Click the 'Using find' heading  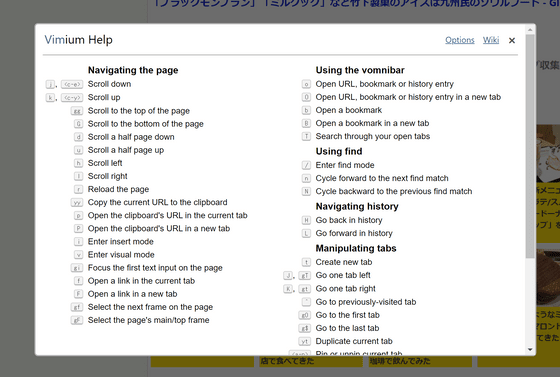tap(339, 151)
